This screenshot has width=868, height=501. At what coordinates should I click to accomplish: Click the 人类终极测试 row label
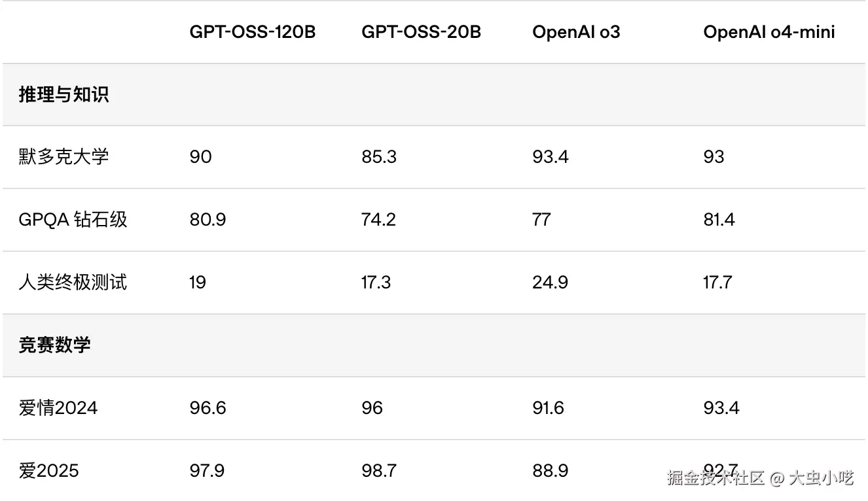73,283
